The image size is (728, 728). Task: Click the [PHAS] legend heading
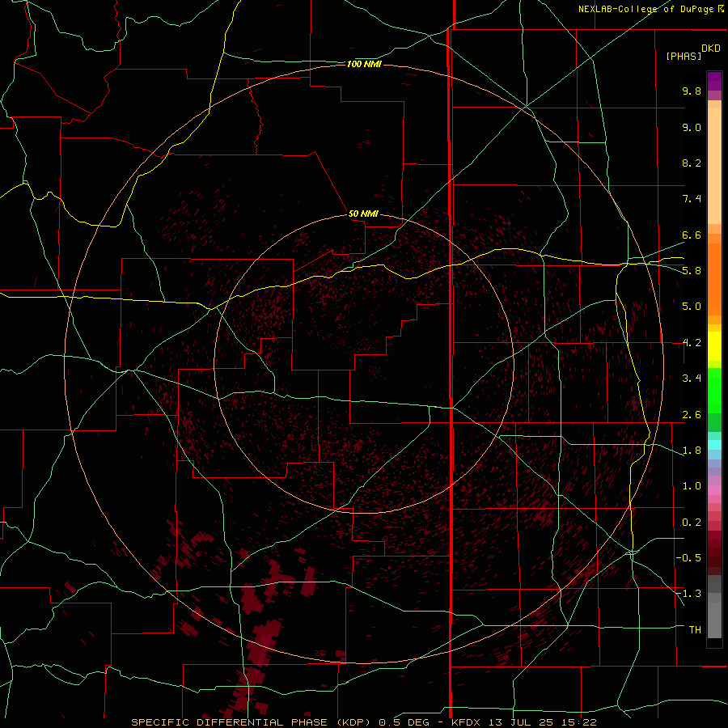tap(684, 57)
